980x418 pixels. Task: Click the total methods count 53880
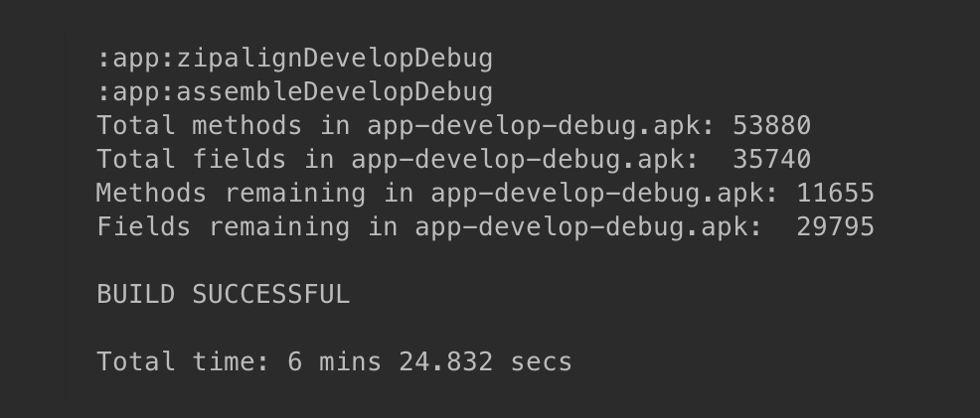pos(771,126)
